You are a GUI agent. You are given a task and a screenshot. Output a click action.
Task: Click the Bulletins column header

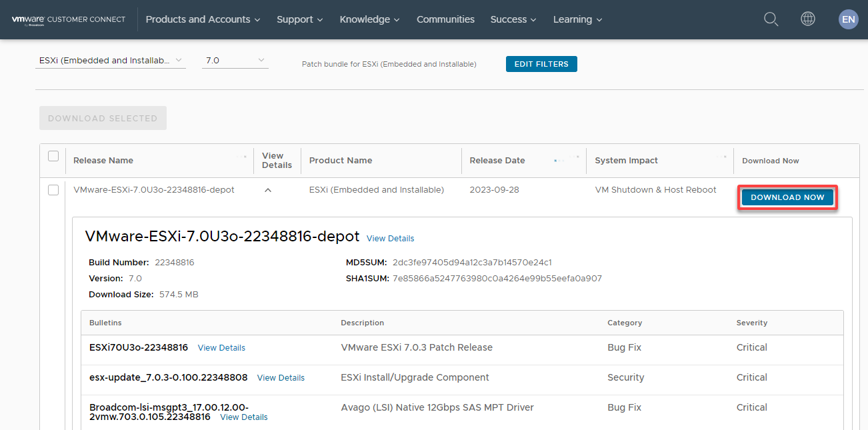pyautogui.click(x=105, y=323)
